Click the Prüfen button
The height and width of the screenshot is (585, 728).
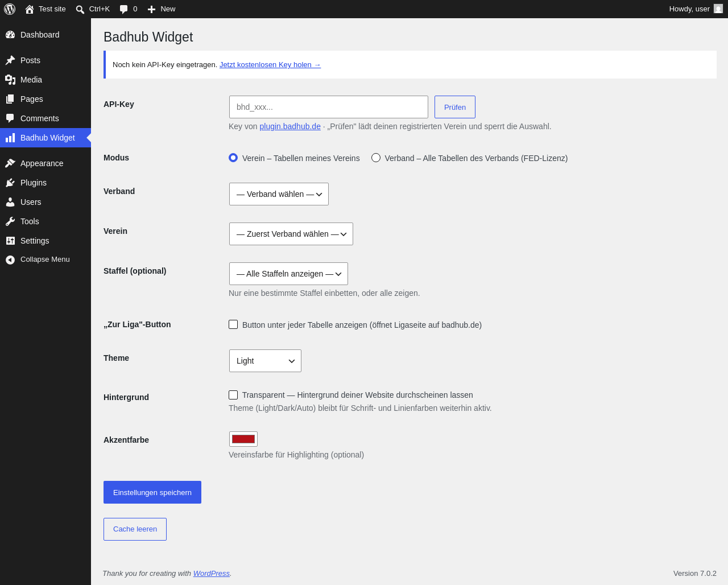pyautogui.click(x=455, y=107)
